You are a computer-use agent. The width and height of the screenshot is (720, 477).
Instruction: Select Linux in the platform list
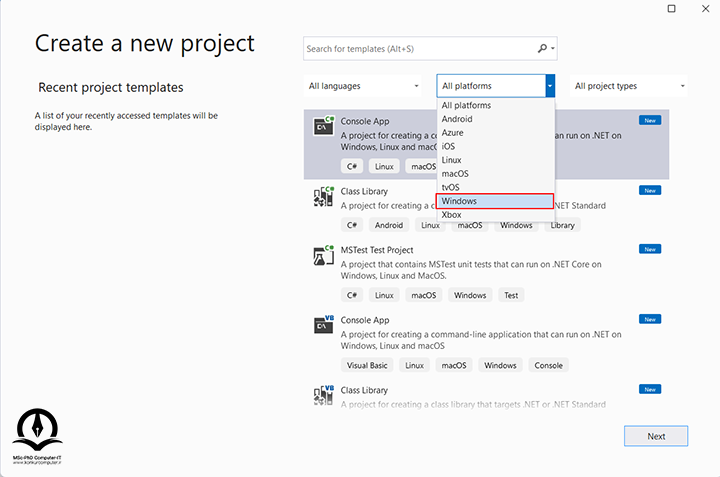pyautogui.click(x=495, y=160)
